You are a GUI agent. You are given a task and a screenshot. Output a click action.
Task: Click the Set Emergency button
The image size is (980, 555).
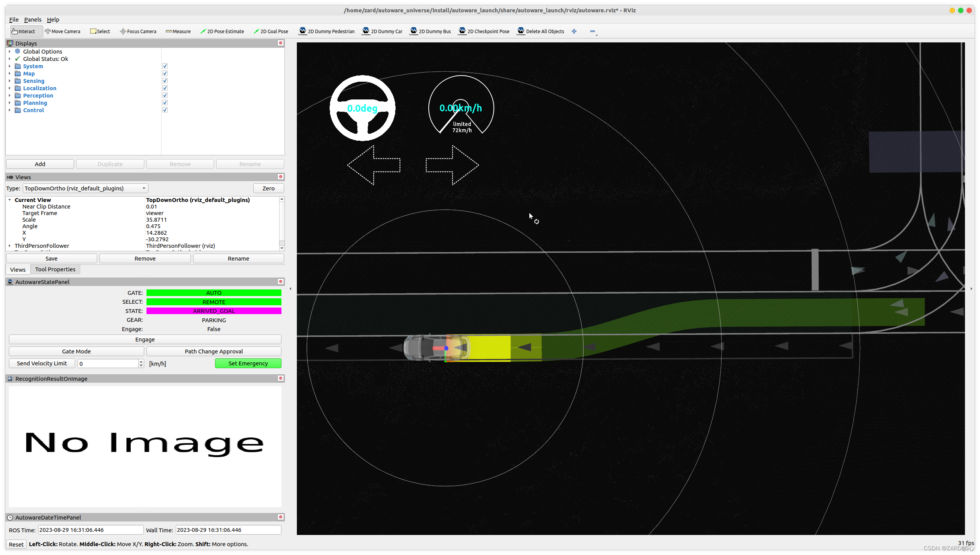248,363
